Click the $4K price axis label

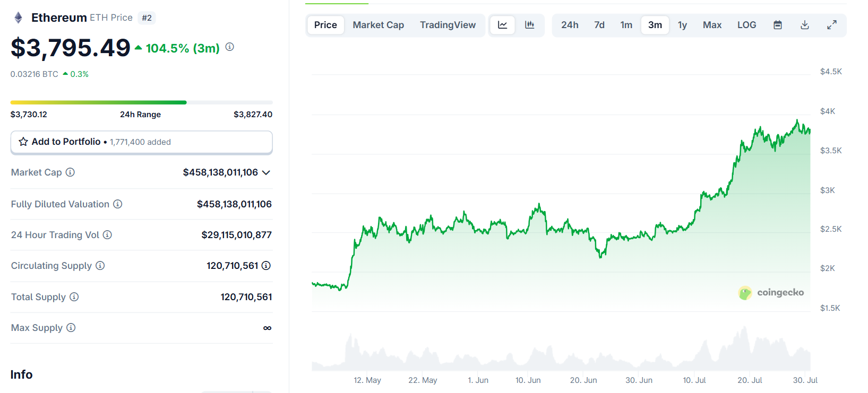828,111
